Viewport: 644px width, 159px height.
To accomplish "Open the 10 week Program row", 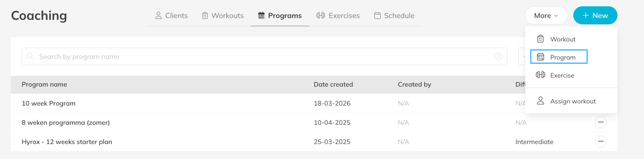I will (49, 103).
